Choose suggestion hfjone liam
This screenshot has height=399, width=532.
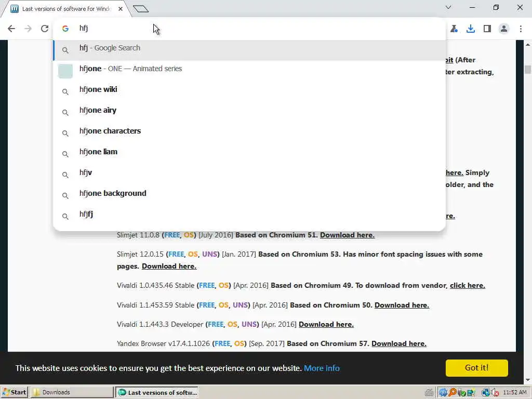[249, 154]
